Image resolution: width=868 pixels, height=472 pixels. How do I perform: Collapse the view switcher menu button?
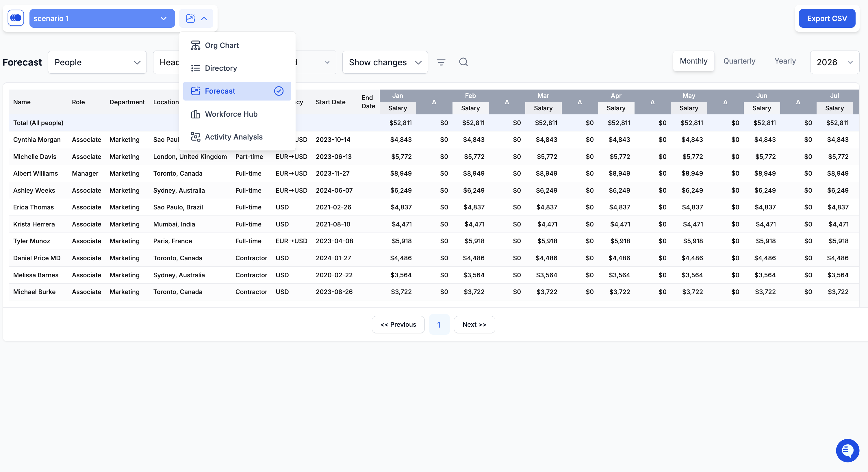tap(196, 18)
